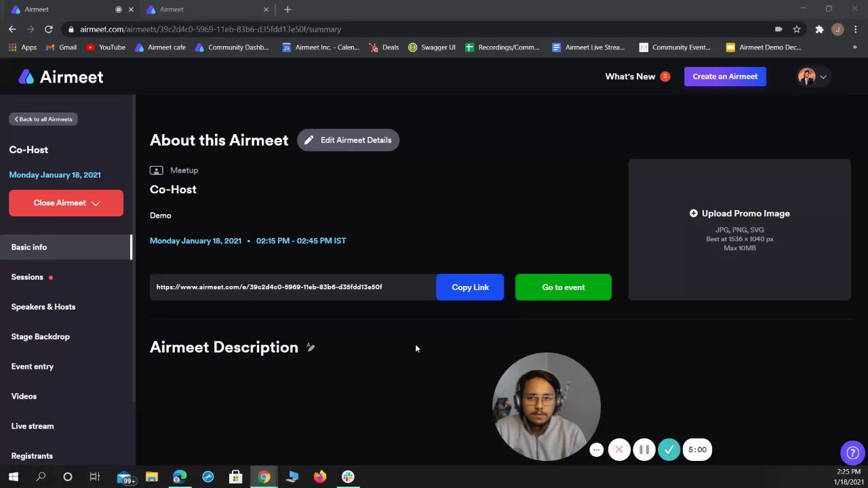Click the event URL text field

click(293, 287)
